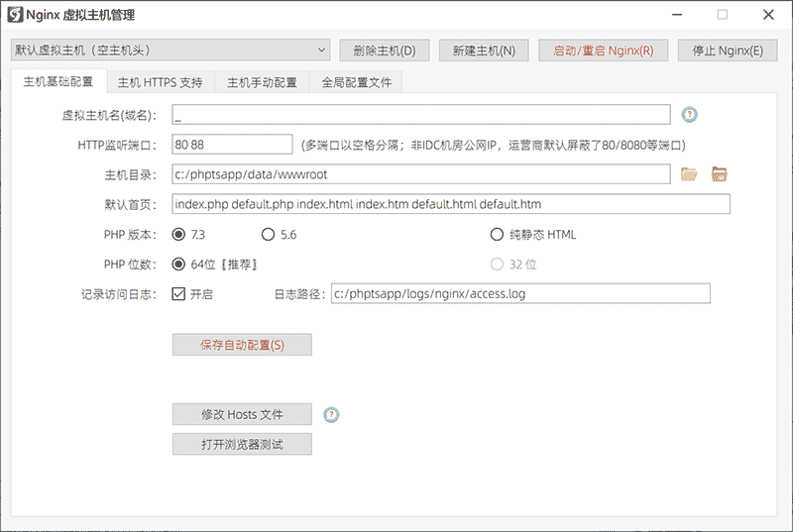Click 保存自动配置(S) button
793x532 pixels.
[242, 345]
